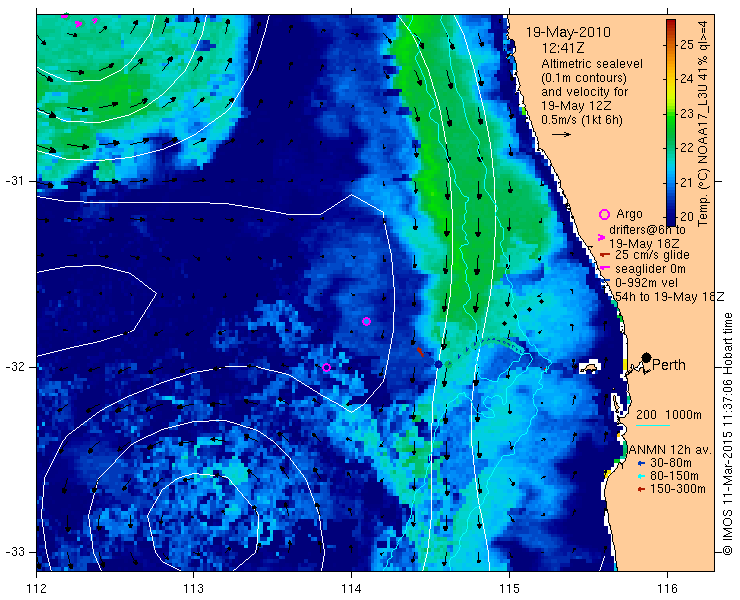Click the red glide arrow on the map
The width and height of the screenshot is (740, 600).
(x=420, y=352)
